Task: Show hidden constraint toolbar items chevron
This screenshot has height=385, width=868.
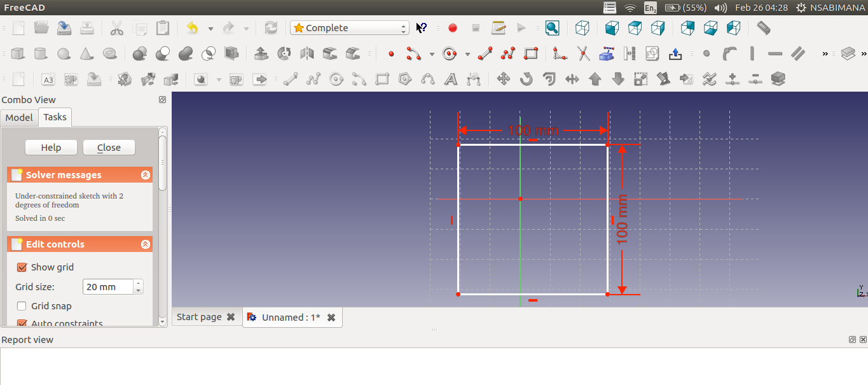Action: pos(825,53)
